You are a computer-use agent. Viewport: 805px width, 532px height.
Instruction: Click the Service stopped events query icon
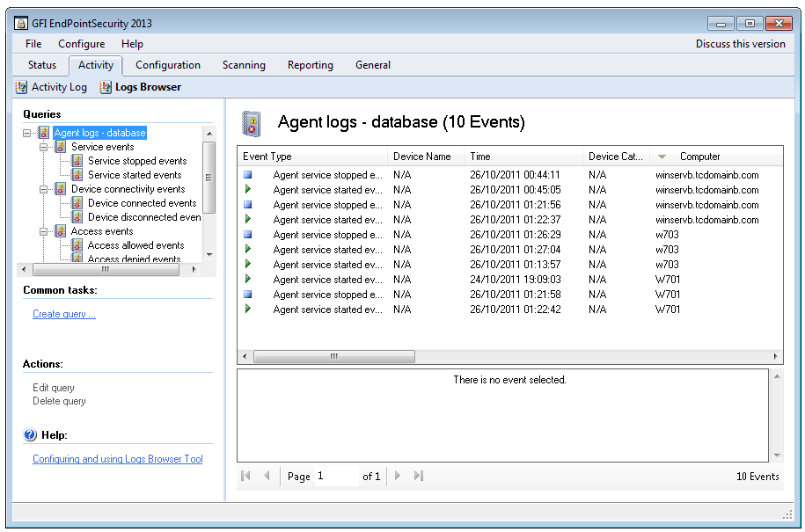[x=77, y=161]
